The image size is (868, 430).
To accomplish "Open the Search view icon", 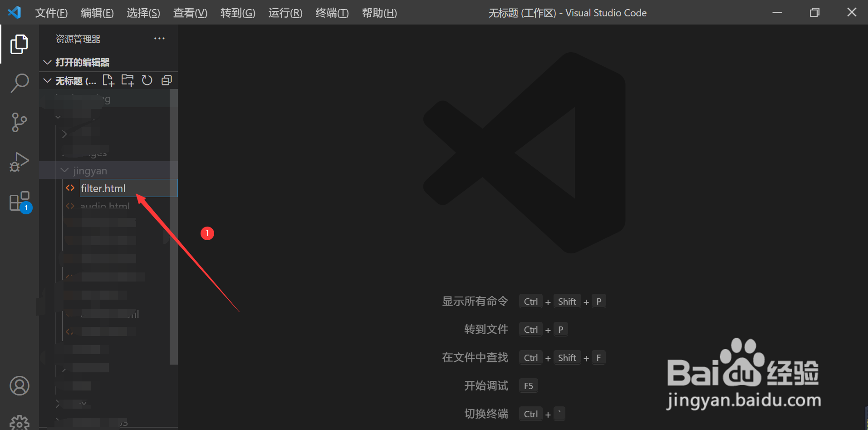I will (19, 83).
